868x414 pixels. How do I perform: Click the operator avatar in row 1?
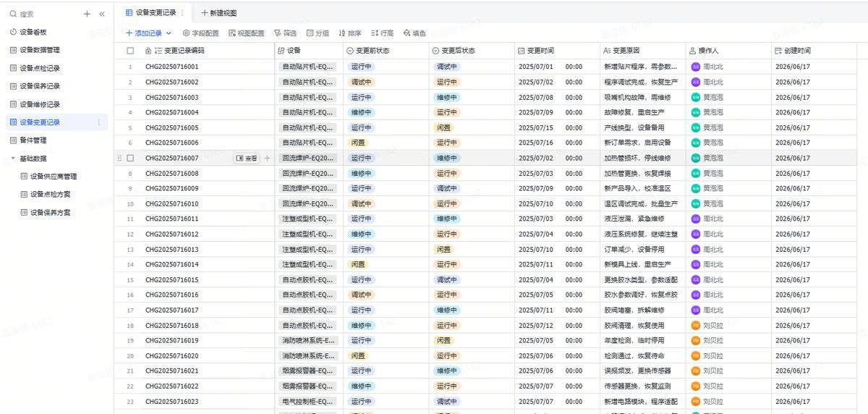pyautogui.click(x=696, y=67)
